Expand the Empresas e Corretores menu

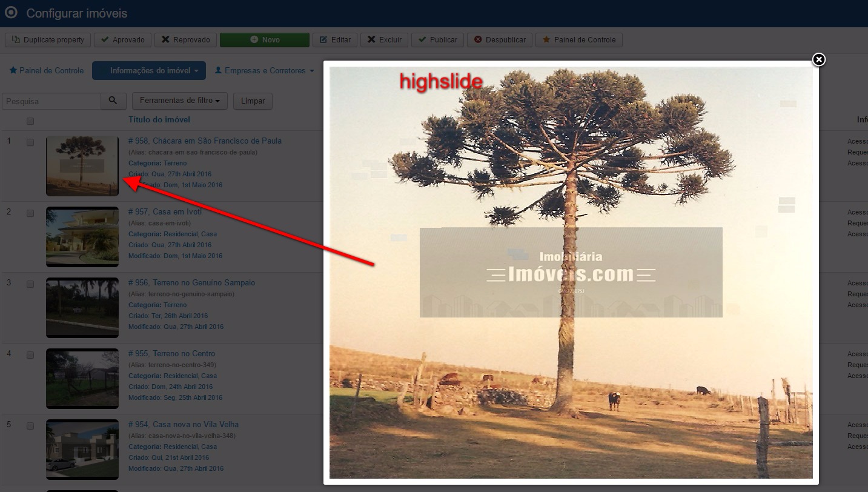click(265, 71)
